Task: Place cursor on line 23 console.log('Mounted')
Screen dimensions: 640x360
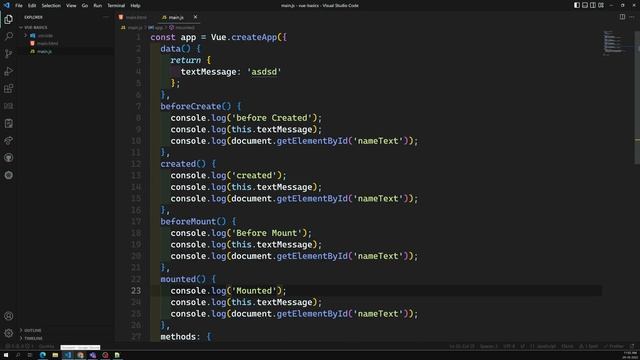Action: click(228, 291)
